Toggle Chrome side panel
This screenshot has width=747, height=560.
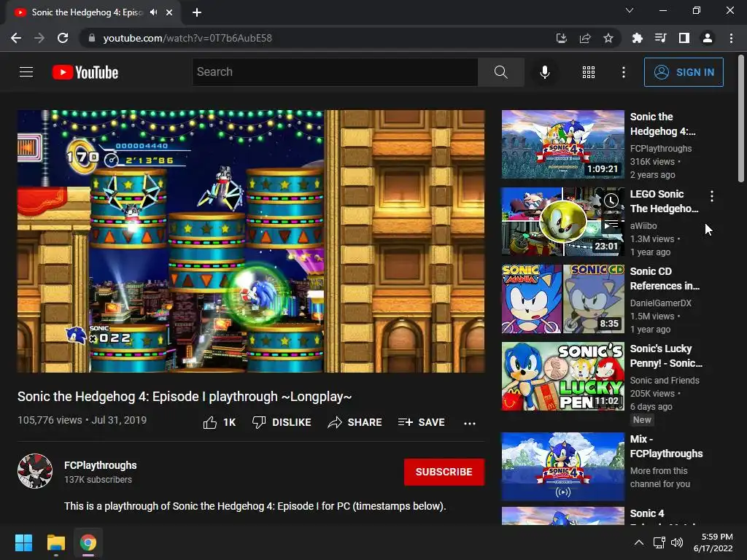coord(684,38)
